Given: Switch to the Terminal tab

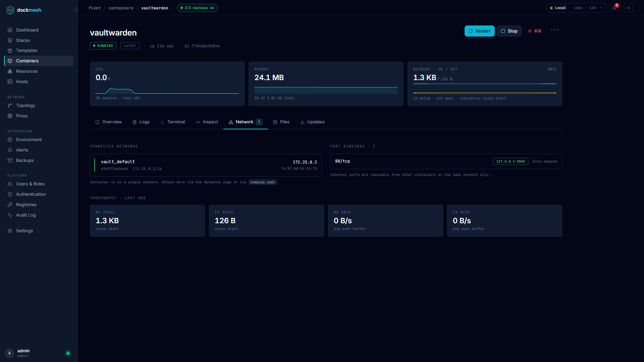Looking at the screenshot, I should point(173,122).
